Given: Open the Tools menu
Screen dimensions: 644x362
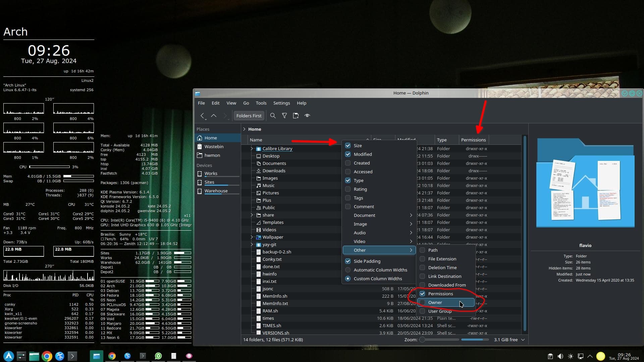Looking at the screenshot, I should [261, 103].
